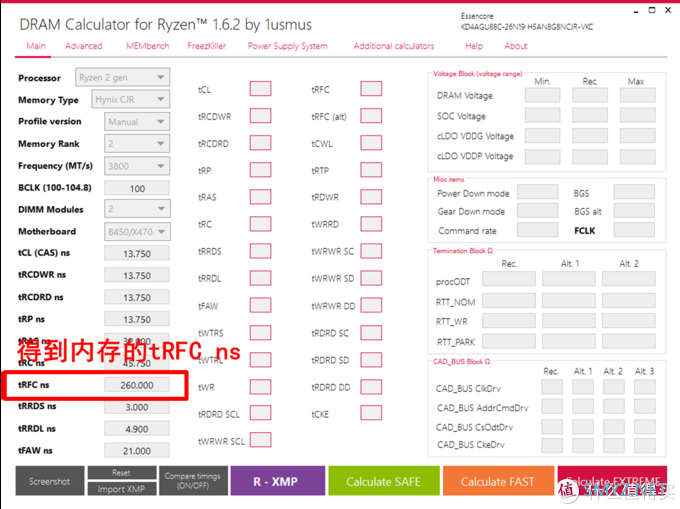The width and height of the screenshot is (680, 509).
Task: Click the R - XMP button
Action: click(x=278, y=481)
